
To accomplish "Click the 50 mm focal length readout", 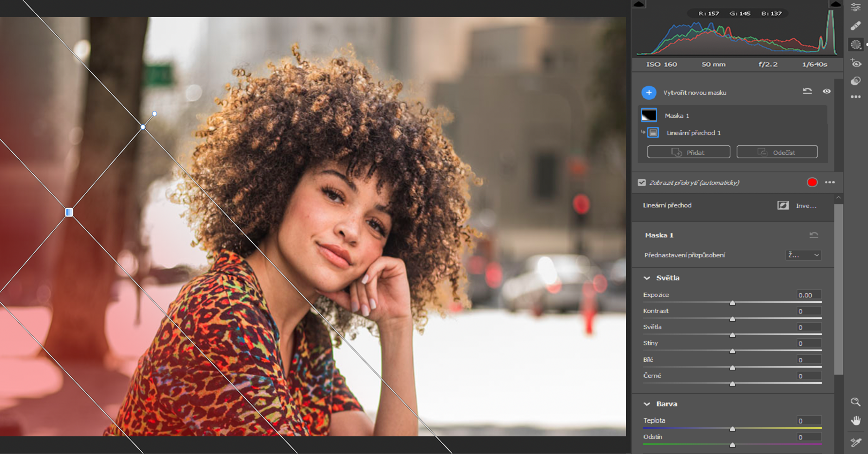I will [x=714, y=64].
